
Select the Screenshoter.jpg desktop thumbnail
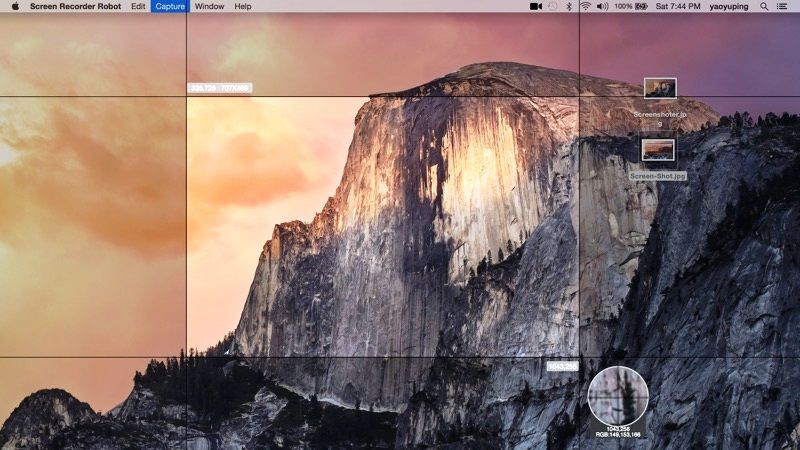660,88
